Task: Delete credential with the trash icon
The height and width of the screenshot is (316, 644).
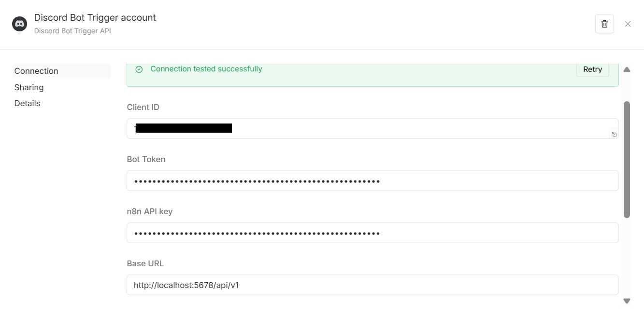Action: click(604, 24)
